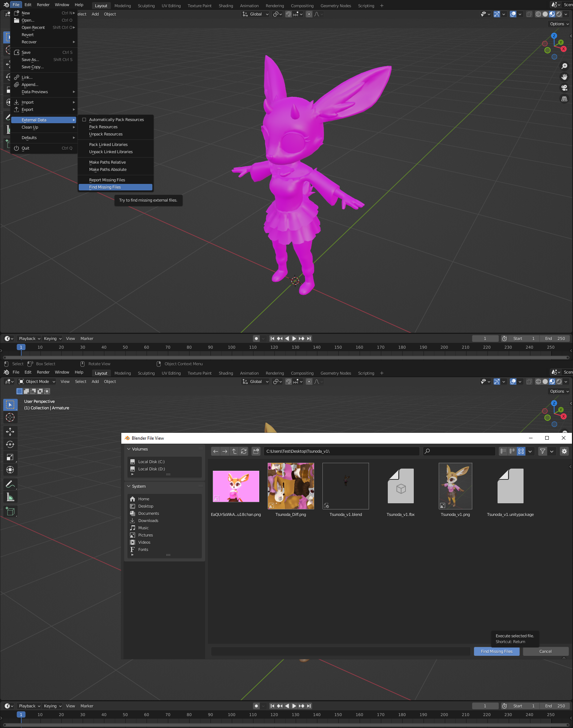Switch perspective/orthographic with grid gizmo
The height and width of the screenshot is (728, 573).
coord(564,99)
